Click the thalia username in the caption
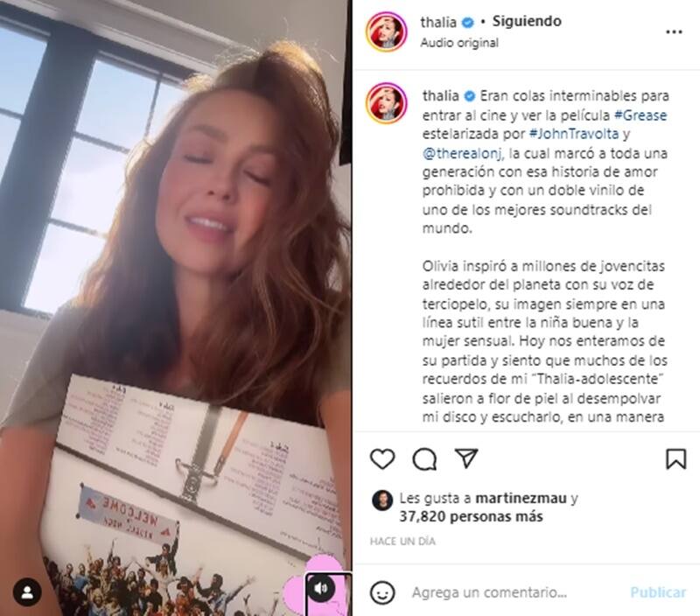 pyautogui.click(x=441, y=95)
